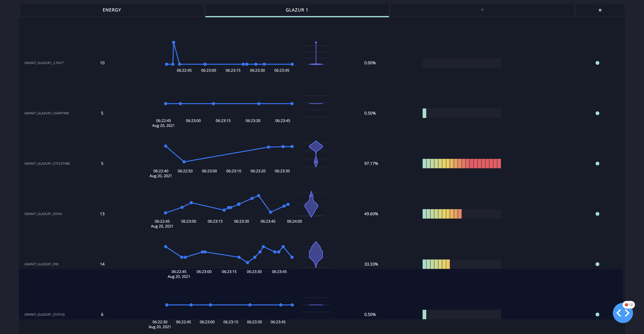Select the GRANIT_GLAZUR1_KSYKL label
Viewport: 644px width, 334px height.
(44, 214)
